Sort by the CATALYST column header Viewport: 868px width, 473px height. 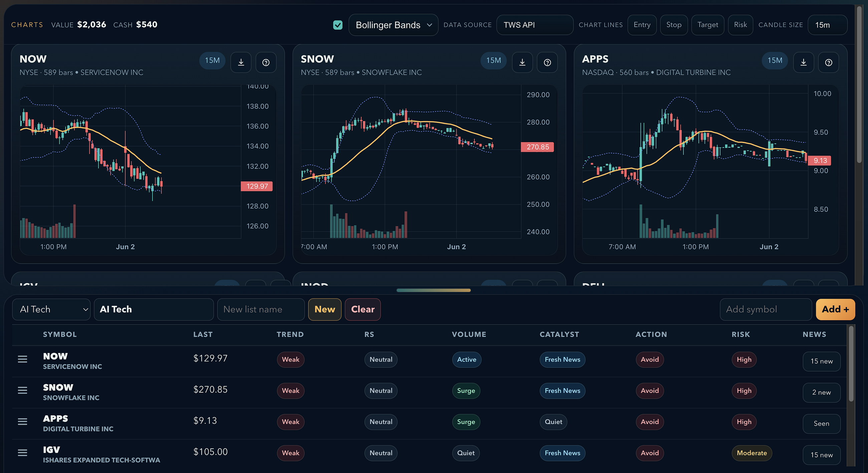pyautogui.click(x=559, y=335)
